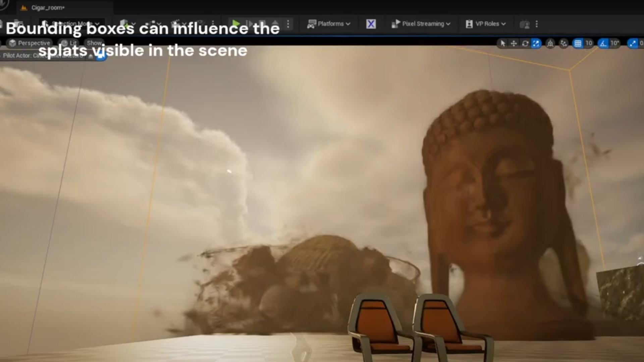
Task: Select the Scale transform tool
Action: click(536, 43)
